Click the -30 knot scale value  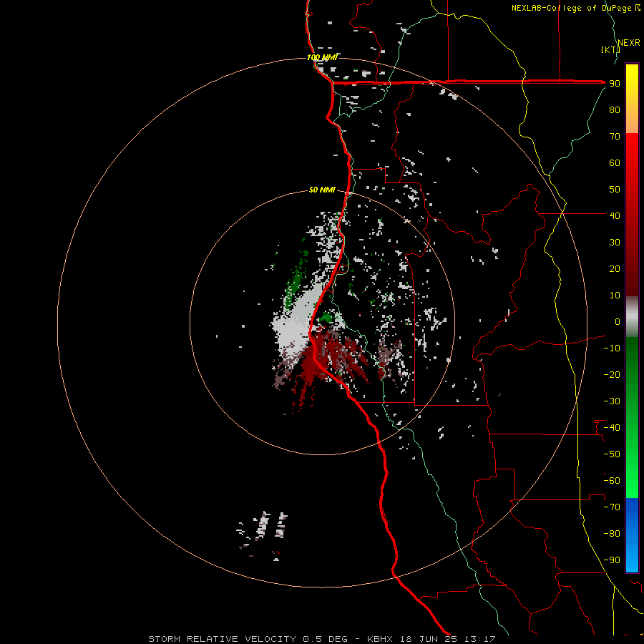612,401
